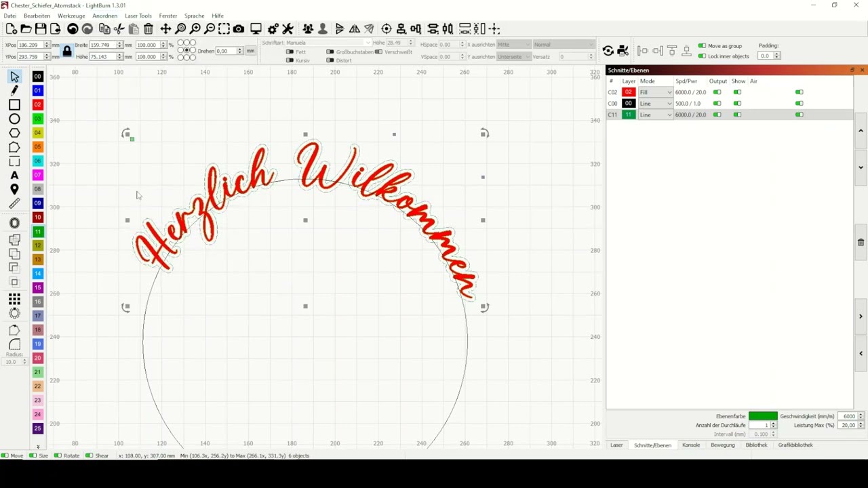The height and width of the screenshot is (488, 868).
Task: Open settings gear icon in toolbar
Action: (273, 28)
